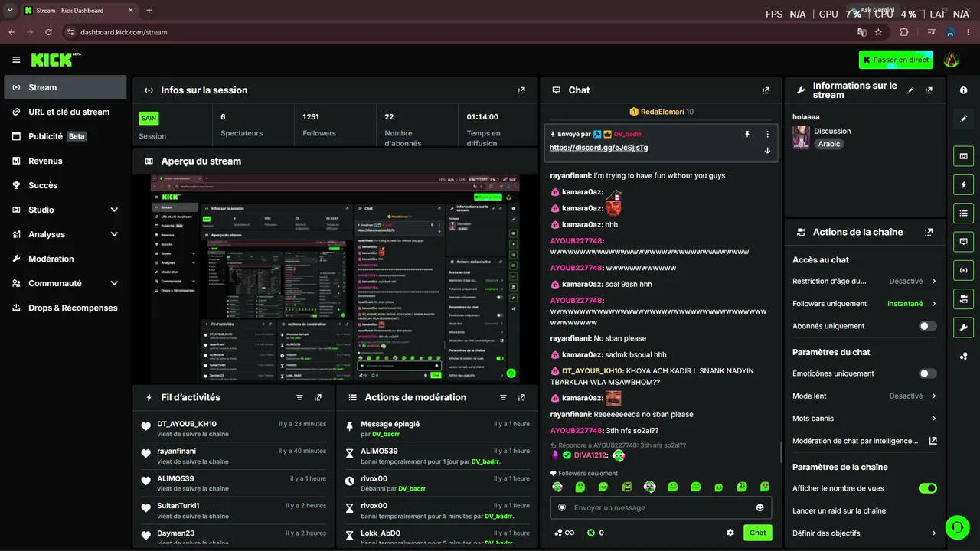
Task: Click the Arabic language tag
Action: 828,144
